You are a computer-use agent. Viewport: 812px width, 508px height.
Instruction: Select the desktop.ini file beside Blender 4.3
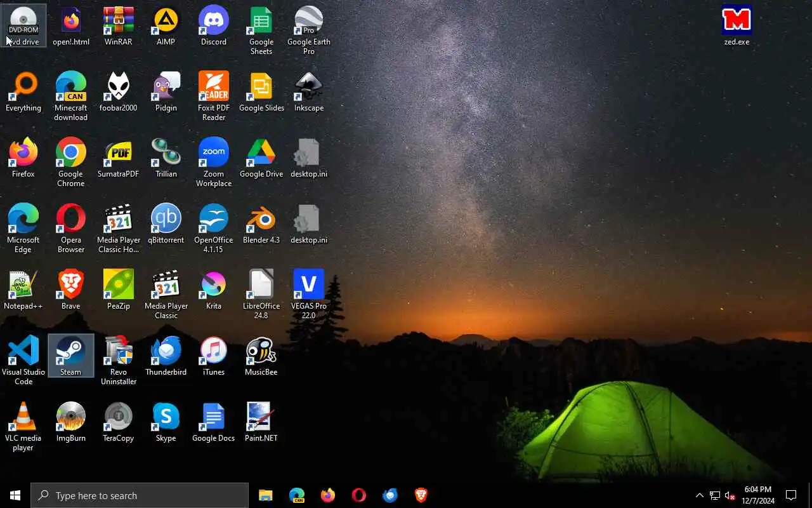click(x=309, y=224)
